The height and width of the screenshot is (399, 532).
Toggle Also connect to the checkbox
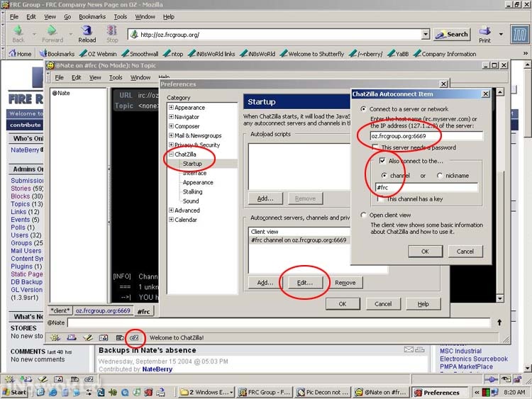point(382,161)
